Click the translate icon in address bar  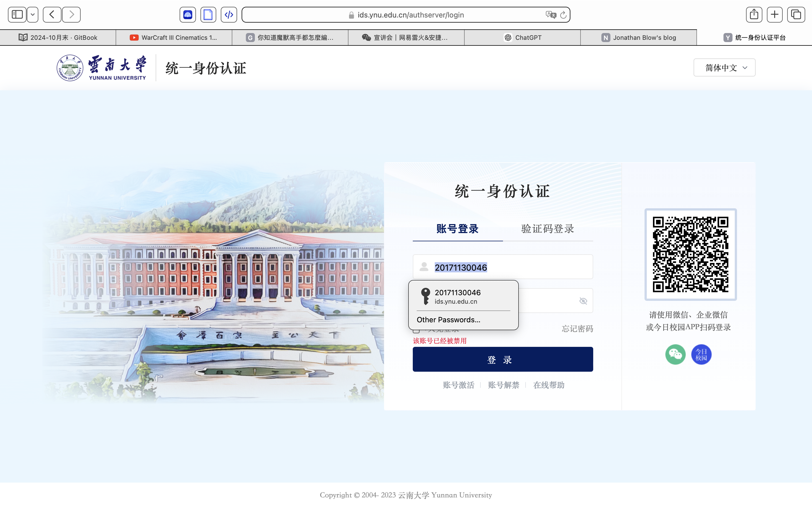[551, 15]
